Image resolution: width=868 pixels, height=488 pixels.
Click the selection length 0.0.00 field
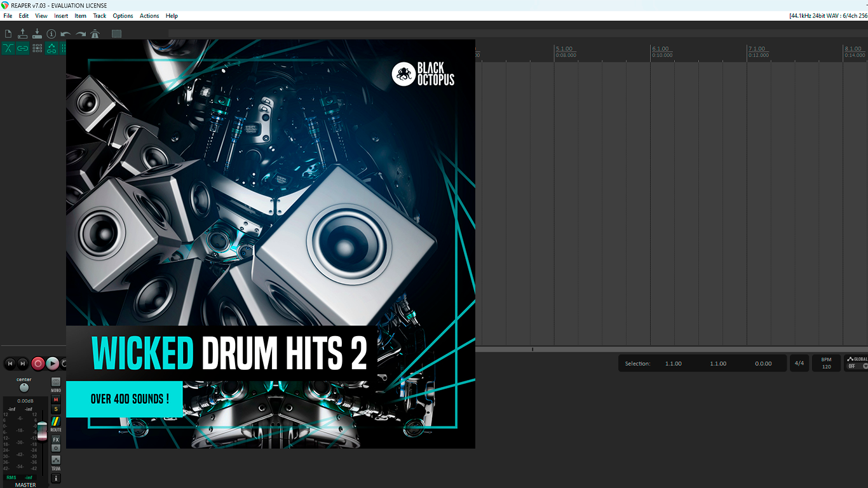click(763, 363)
